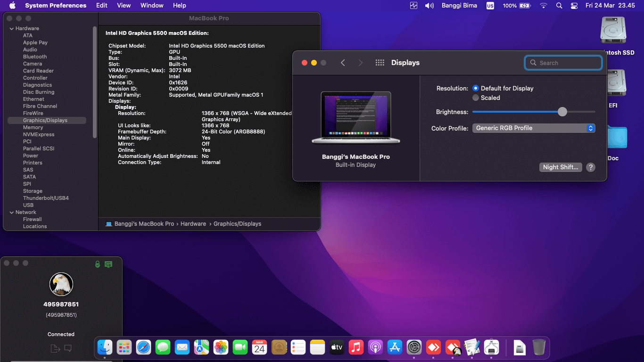The width and height of the screenshot is (644, 362).
Task: Click the help question mark in Displays
Action: coord(591,167)
